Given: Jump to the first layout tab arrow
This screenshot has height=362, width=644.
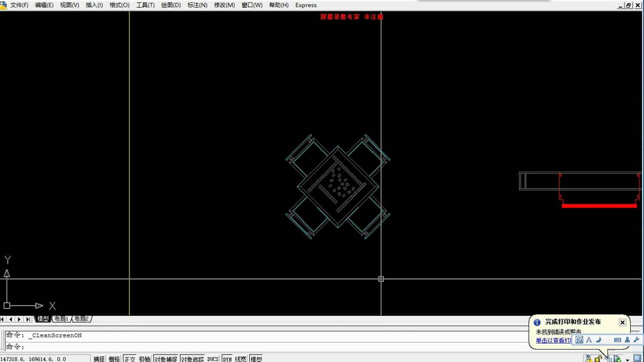Looking at the screenshot, I should 3,319.
